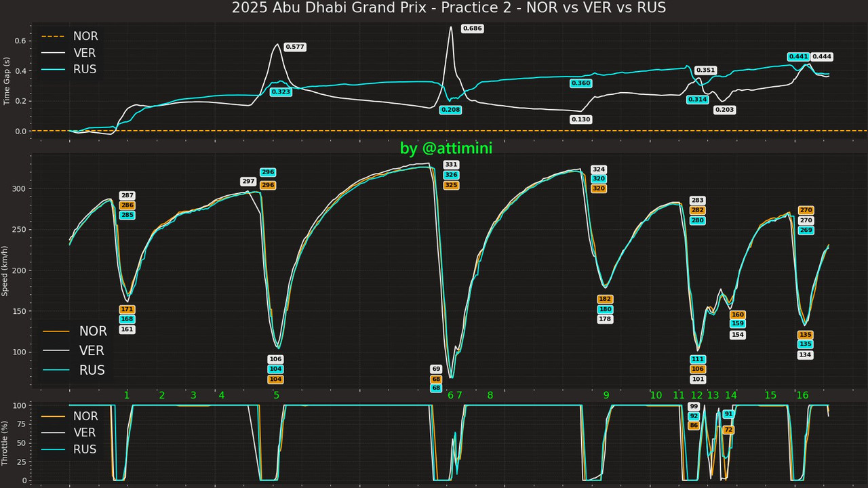Click the 283 white speed label
868x488 pixels.
coord(698,201)
